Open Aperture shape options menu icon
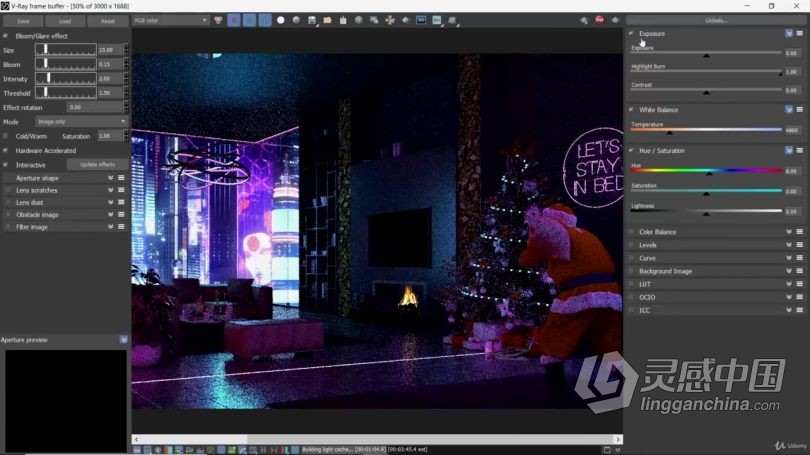This screenshot has width=810, height=455. tap(121, 178)
